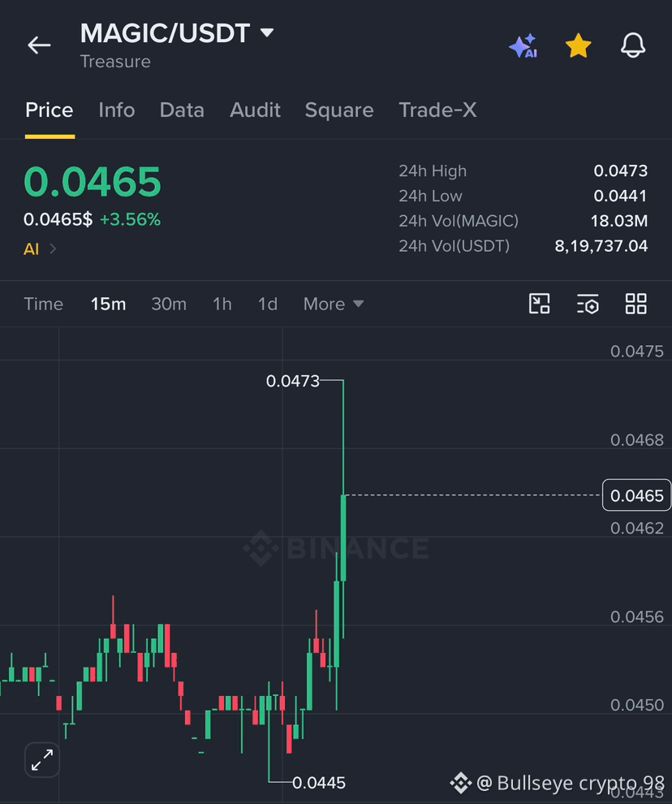This screenshot has width=672, height=804.
Task: Expand chart to fullscreen
Action: coord(42,760)
